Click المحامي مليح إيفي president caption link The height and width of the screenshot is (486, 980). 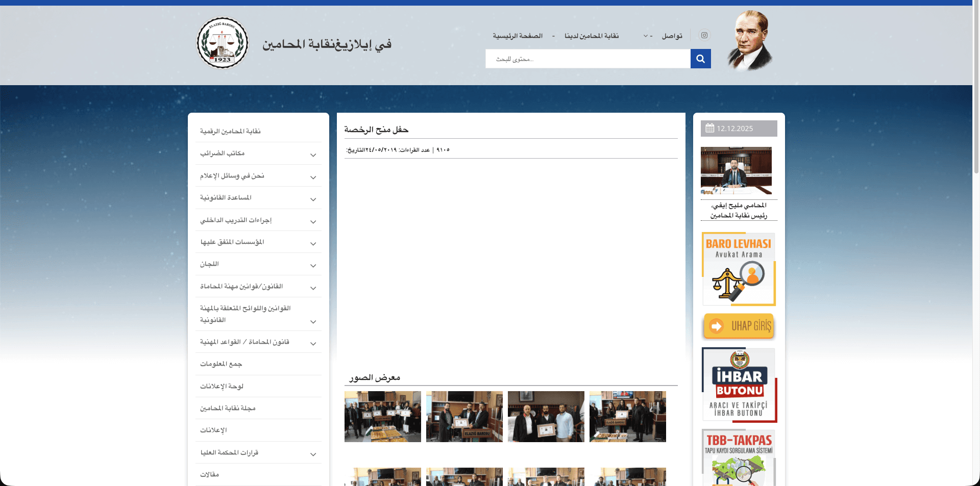739,210
